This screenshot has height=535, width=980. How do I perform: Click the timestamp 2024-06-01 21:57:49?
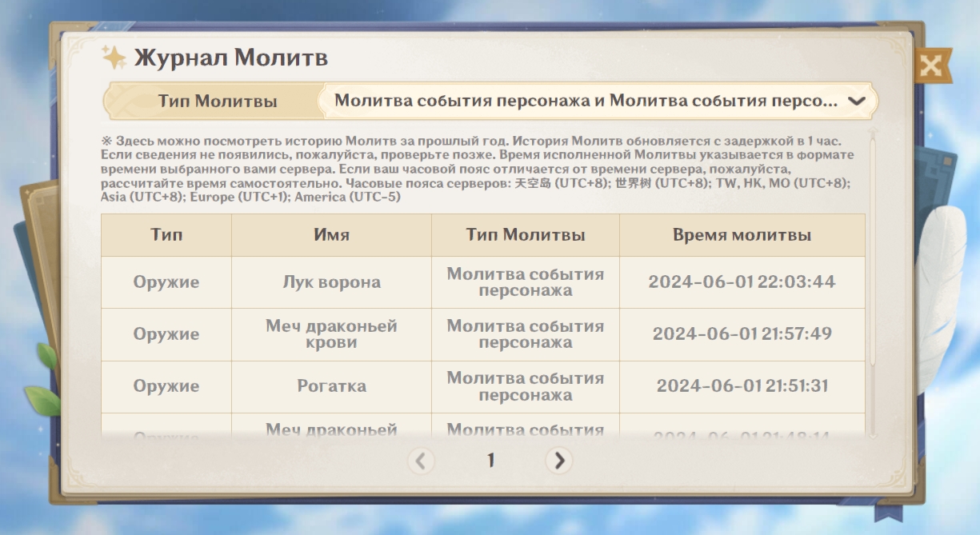742,334
